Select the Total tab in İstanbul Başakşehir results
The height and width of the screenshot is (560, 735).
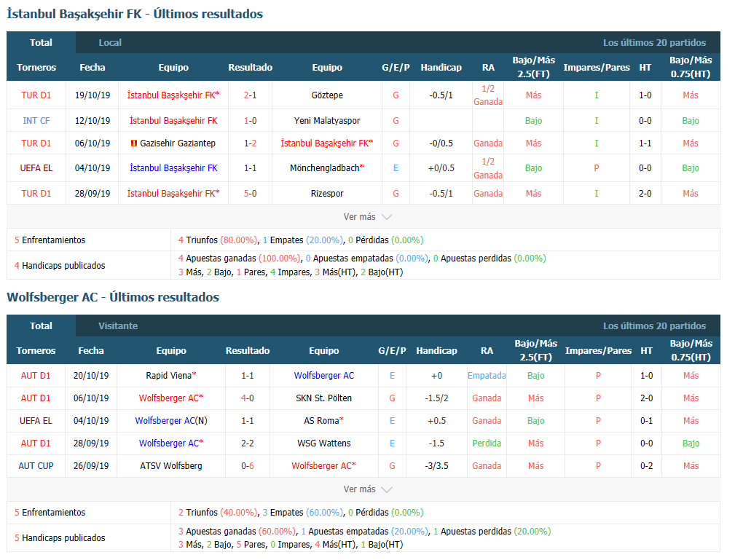pyautogui.click(x=42, y=43)
